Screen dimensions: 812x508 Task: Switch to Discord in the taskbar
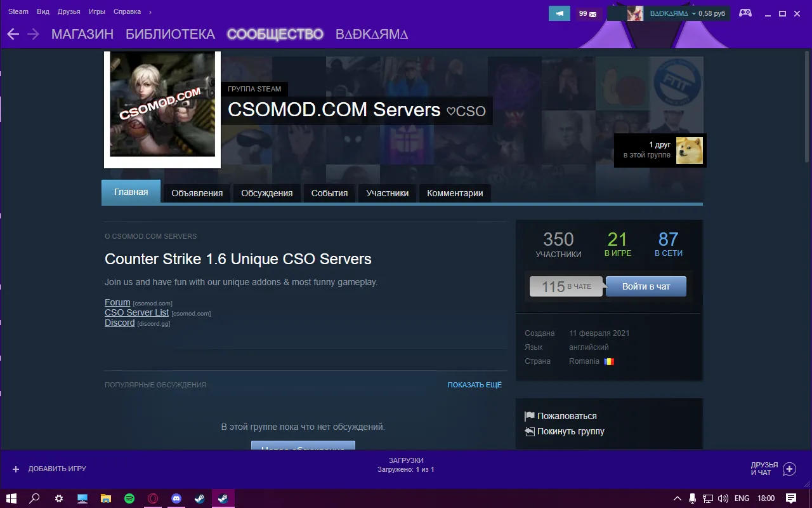[176, 498]
